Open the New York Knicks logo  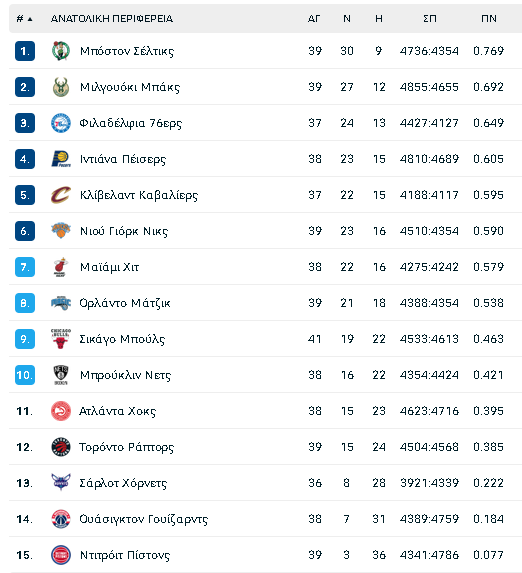pyautogui.click(x=61, y=231)
